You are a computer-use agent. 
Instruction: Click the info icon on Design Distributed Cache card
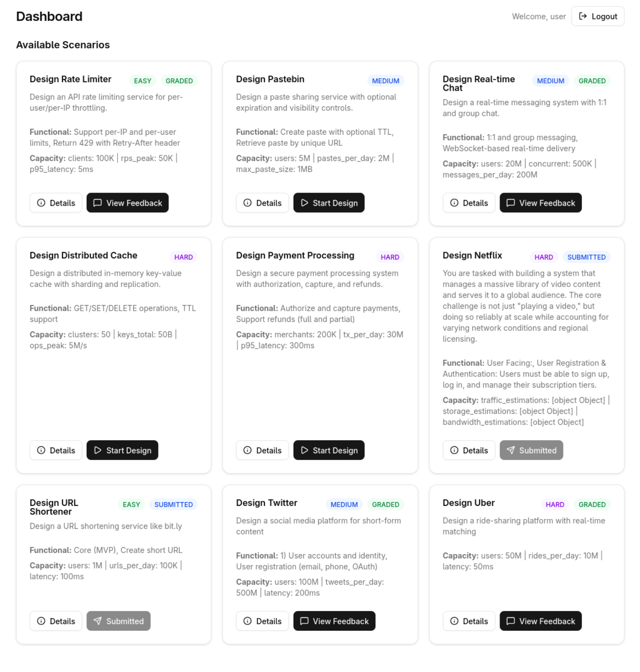pyautogui.click(x=41, y=450)
